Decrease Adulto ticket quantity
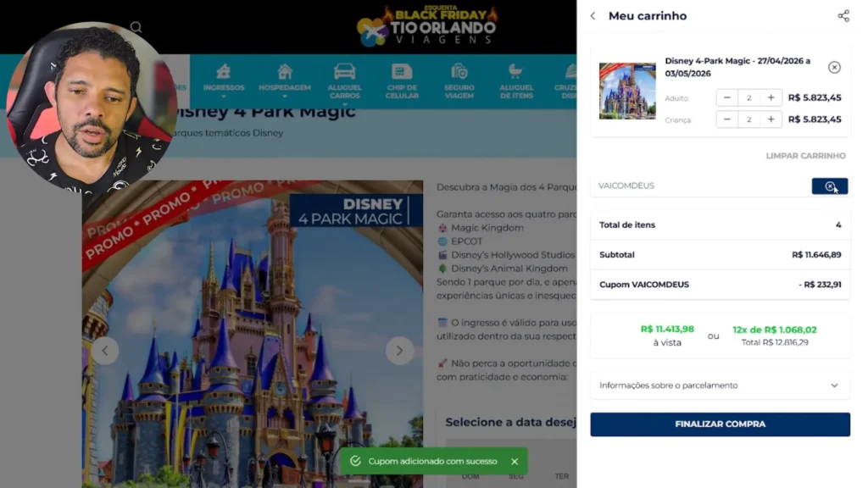 coord(726,98)
